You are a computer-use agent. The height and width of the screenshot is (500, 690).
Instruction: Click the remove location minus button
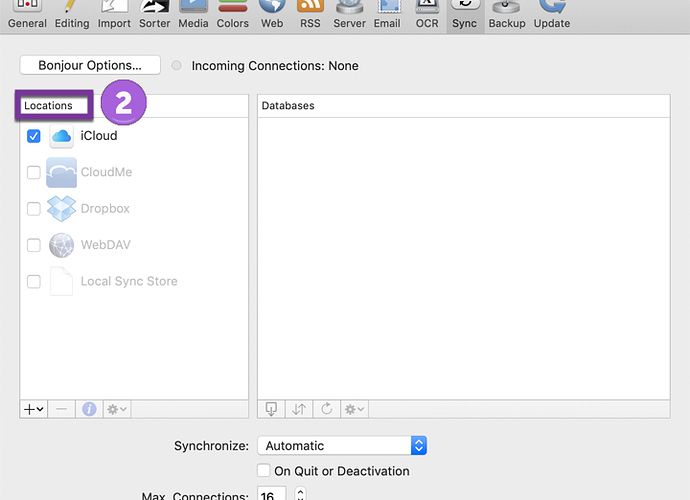[62, 409]
